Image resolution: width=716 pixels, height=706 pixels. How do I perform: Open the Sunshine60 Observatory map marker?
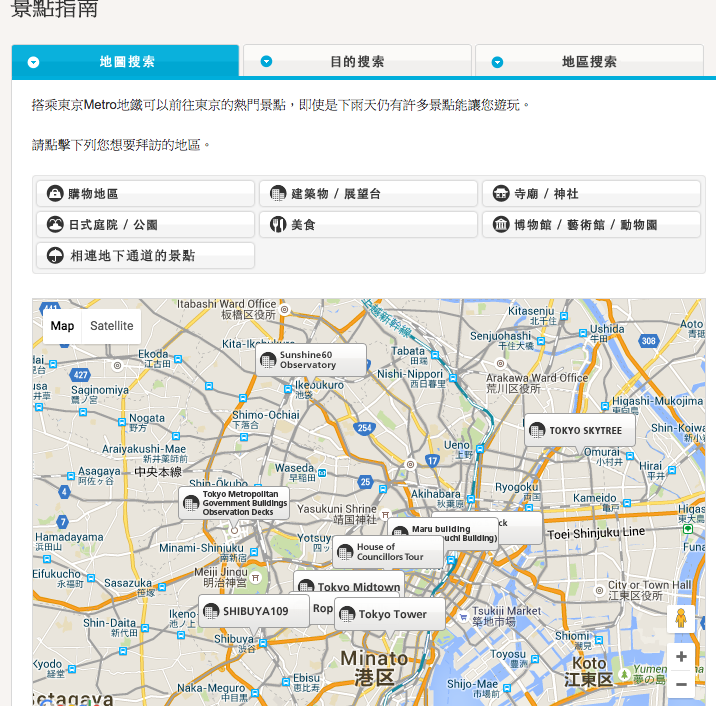pos(311,360)
